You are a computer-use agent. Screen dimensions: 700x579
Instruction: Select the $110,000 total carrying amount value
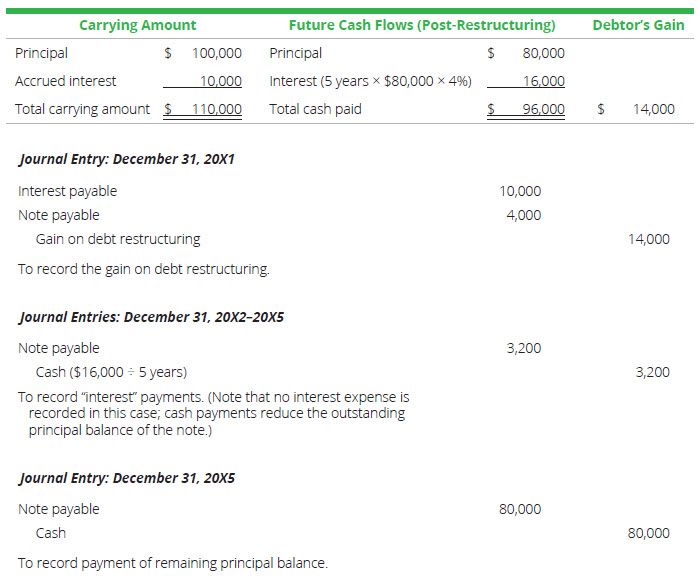point(210,109)
